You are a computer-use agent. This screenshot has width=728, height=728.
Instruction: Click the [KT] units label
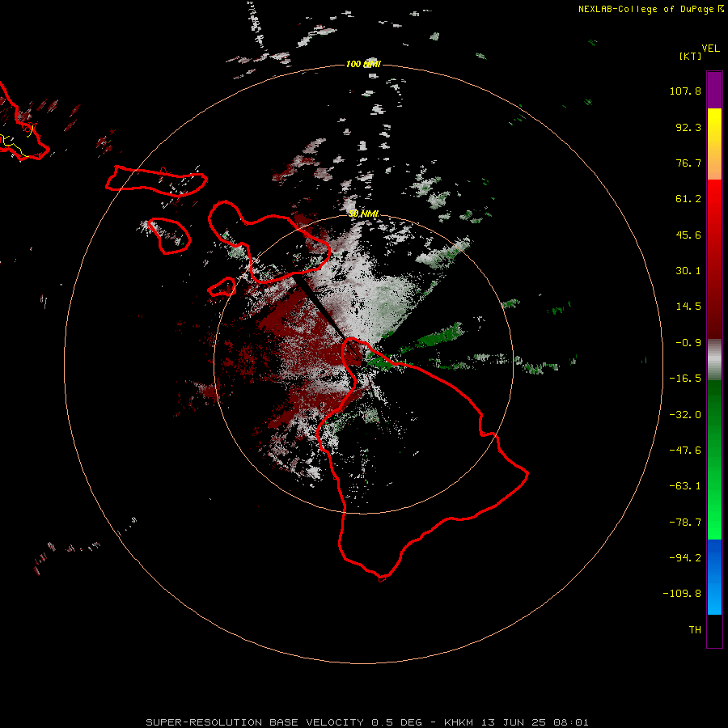pyautogui.click(x=690, y=56)
